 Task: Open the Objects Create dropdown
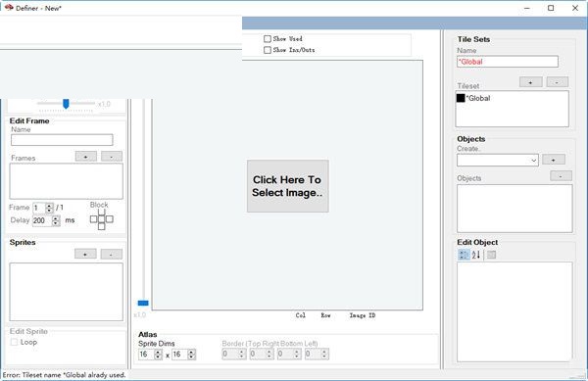tap(498, 161)
